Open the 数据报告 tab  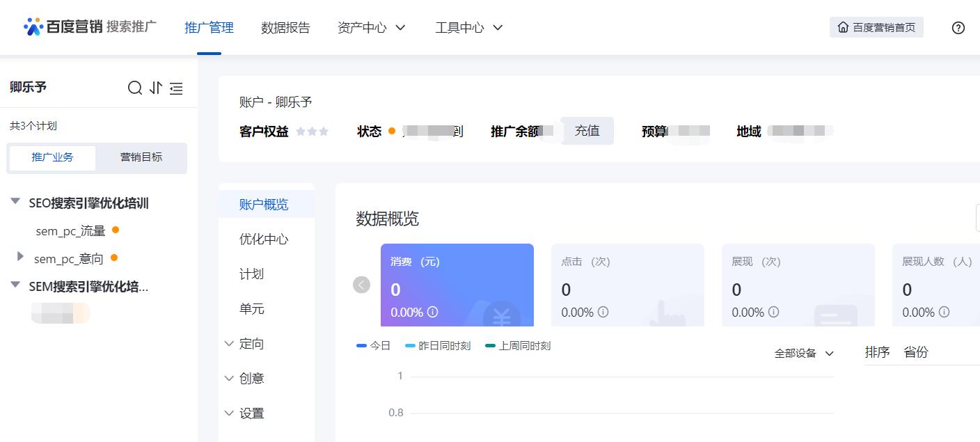pyautogui.click(x=285, y=28)
